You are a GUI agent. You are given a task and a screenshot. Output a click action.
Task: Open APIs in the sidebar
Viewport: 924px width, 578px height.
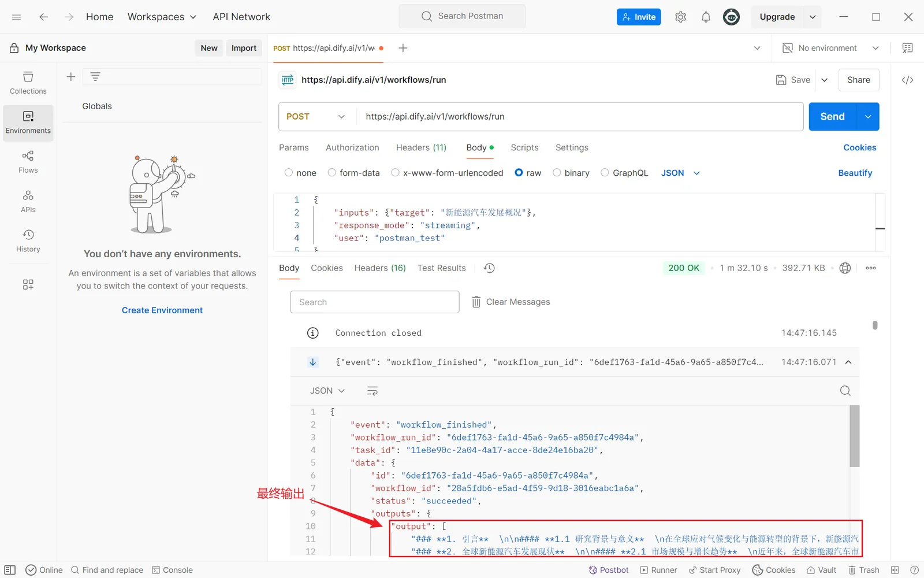click(28, 202)
